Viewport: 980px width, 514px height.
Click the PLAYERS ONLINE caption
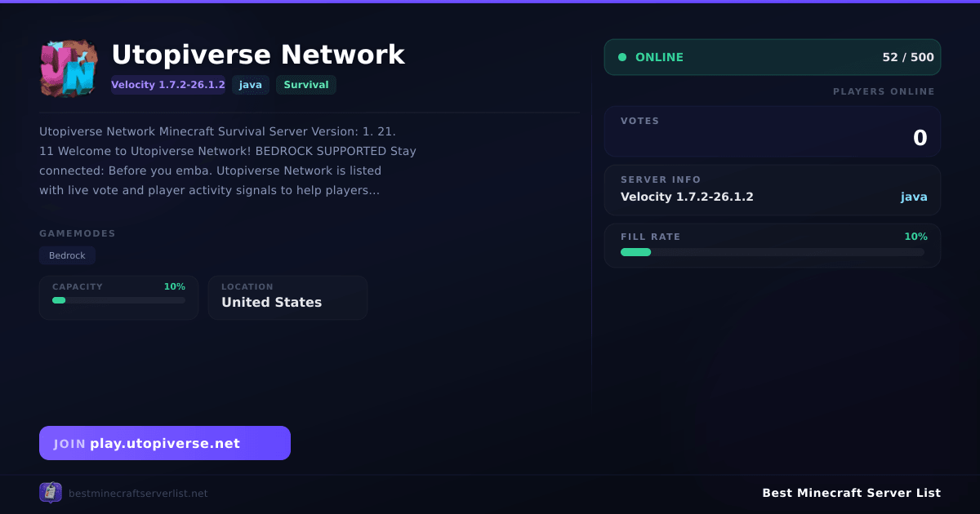(x=884, y=91)
